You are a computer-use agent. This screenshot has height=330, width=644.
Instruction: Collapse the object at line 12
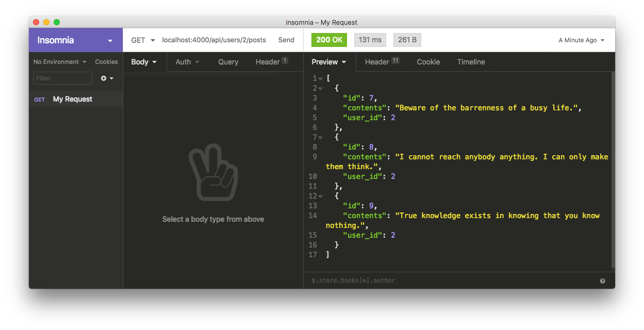(x=321, y=196)
